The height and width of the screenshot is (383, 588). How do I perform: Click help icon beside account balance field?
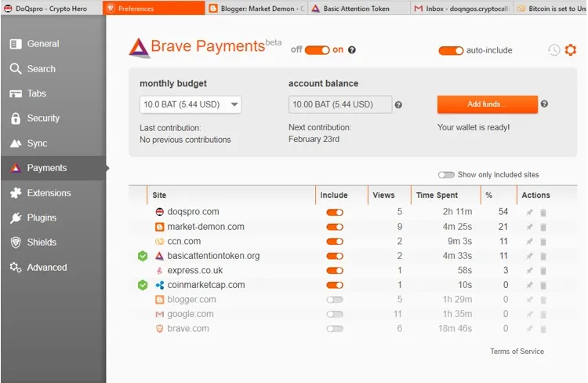pyautogui.click(x=398, y=105)
